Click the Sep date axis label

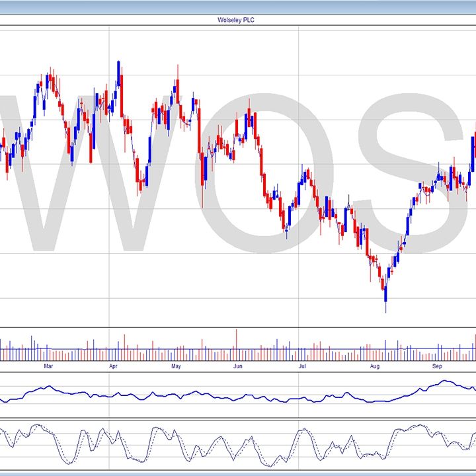(437, 366)
